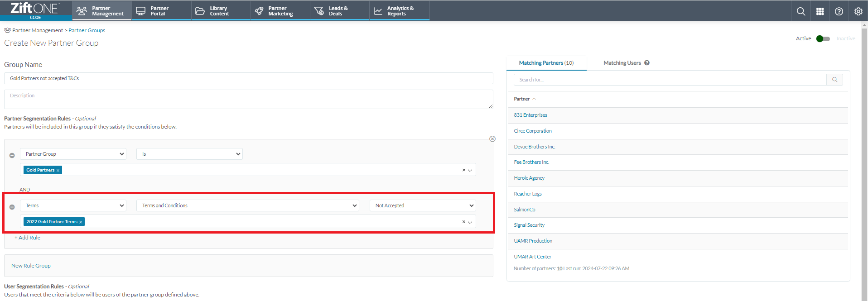Open the Terms and Conditions dropdown
Viewport: 868px width, 301px height.
248,205
